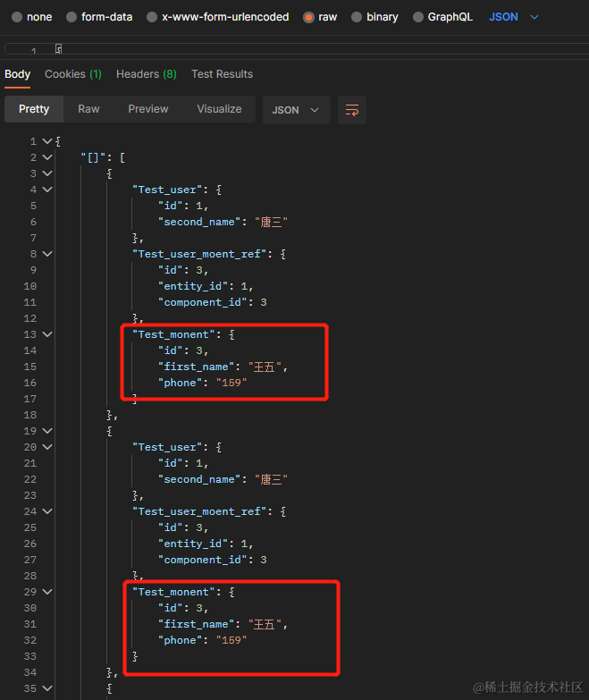Switch to Visualize response view
The image size is (589, 700).
point(219,109)
